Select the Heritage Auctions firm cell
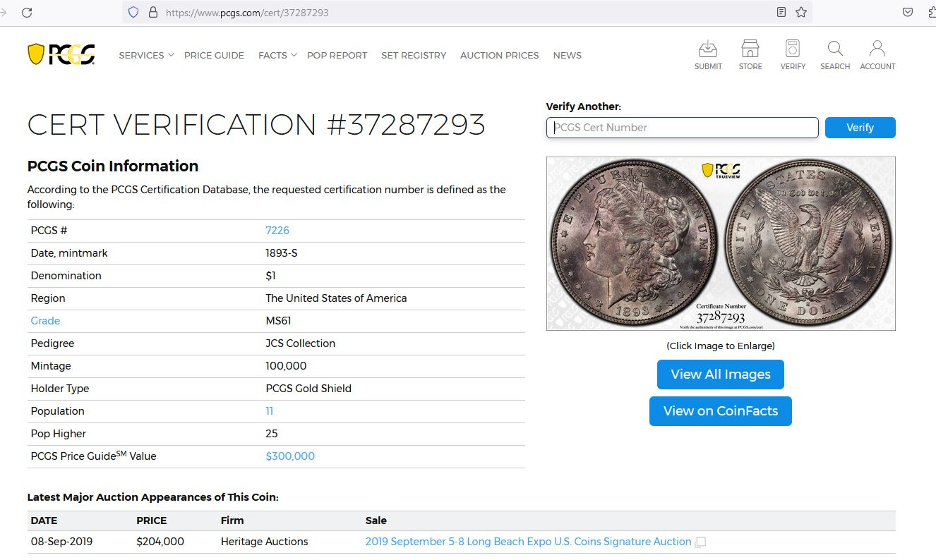The width and height of the screenshot is (936, 560). click(x=265, y=542)
